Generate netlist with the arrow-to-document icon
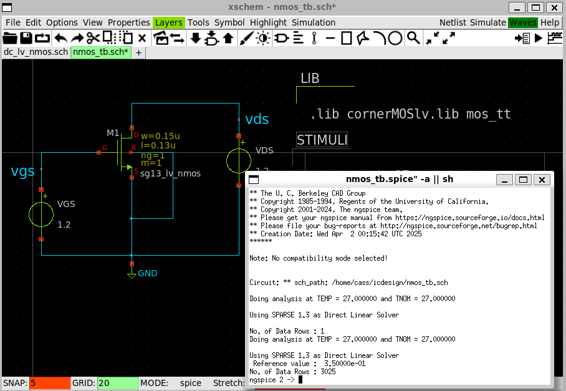The height and width of the screenshot is (391, 566). pos(522,38)
